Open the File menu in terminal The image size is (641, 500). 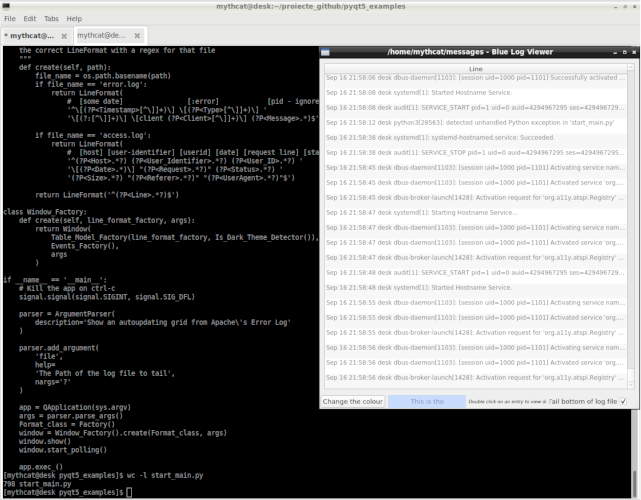tap(10, 19)
